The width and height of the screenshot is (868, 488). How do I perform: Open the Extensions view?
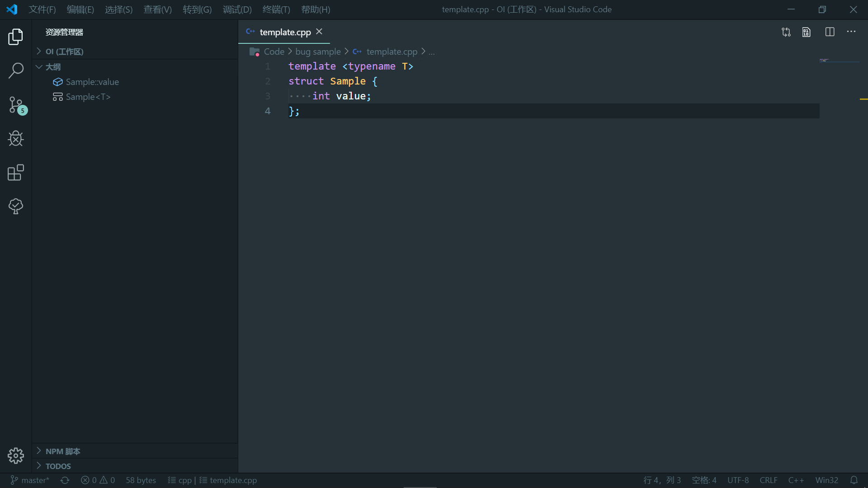(x=16, y=173)
